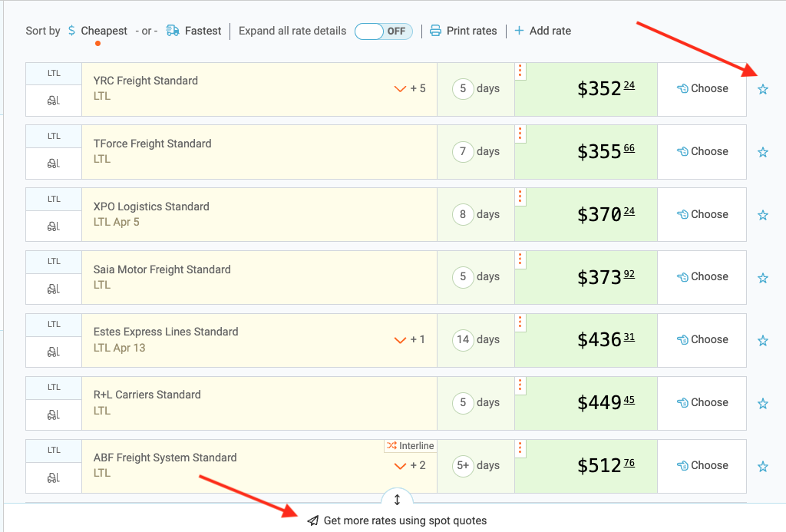
Task: Select the XPO Logistics Standard service name
Action: (151, 207)
